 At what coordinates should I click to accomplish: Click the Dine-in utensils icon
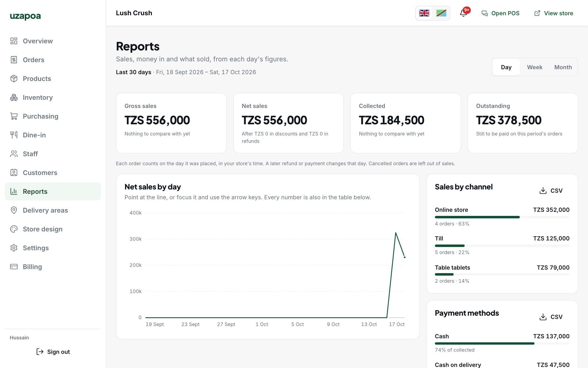(x=14, y=135)
